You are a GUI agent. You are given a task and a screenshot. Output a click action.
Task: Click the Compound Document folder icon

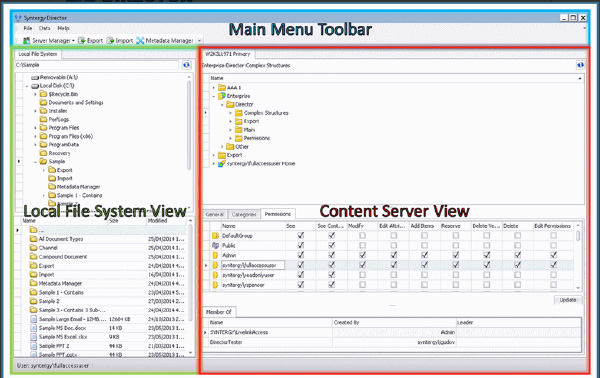tap(33, 257)
